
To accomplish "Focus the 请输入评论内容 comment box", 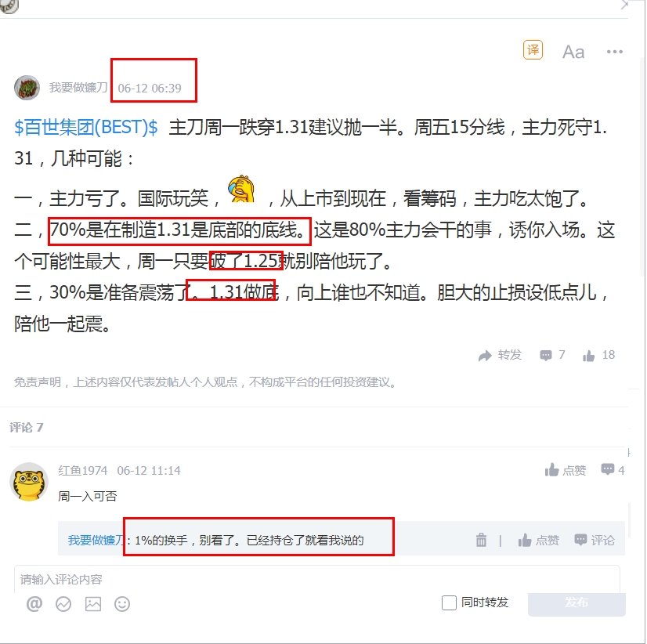I will pos(317,579).
